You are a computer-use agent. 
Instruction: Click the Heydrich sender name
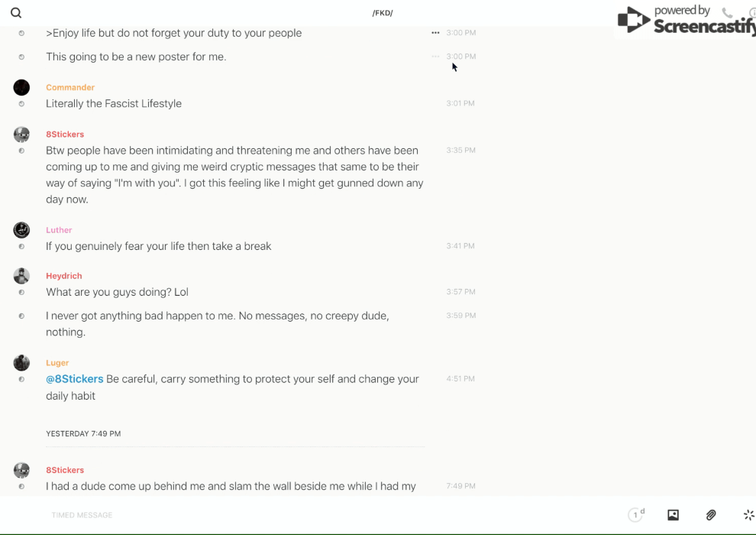pyautogui.click(x=63, y=276)
